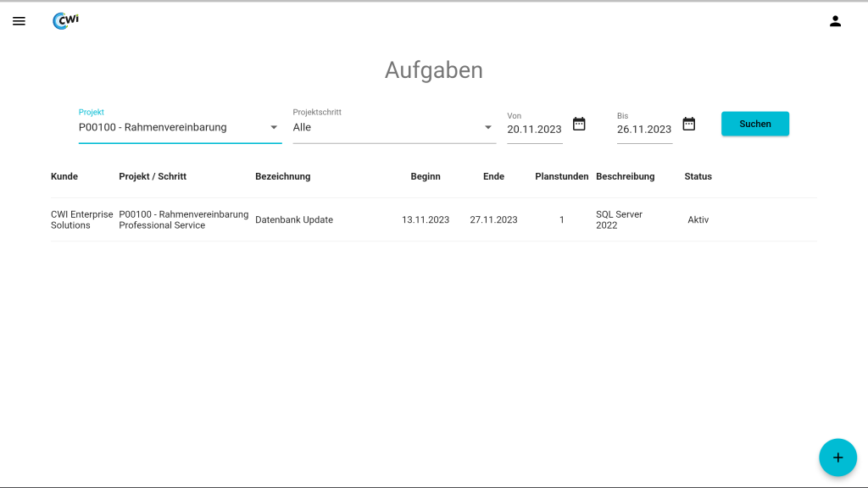Viewport: 868px width, 488px height.
Task: Focus the Von date field 20.11.2023
Action: pos(534,130)
